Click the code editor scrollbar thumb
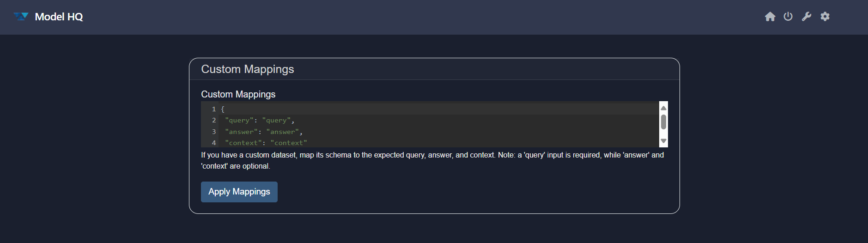This screenshot has width=868, height=243. pos(663,122)
